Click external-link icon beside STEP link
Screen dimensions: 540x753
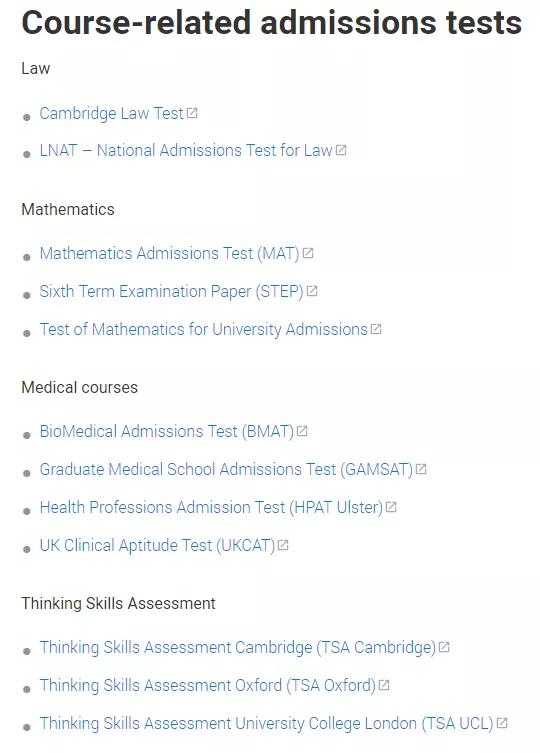coord(312,291)
